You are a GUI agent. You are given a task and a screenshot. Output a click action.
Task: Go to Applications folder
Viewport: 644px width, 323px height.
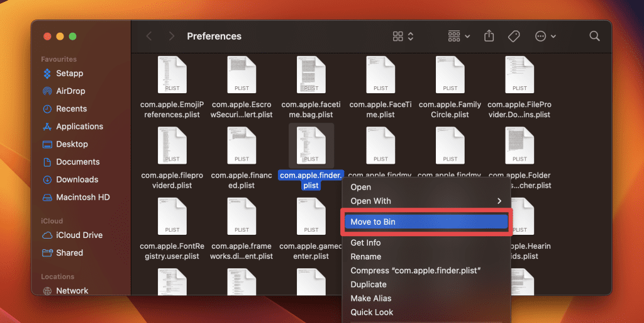tap(73, 127)
